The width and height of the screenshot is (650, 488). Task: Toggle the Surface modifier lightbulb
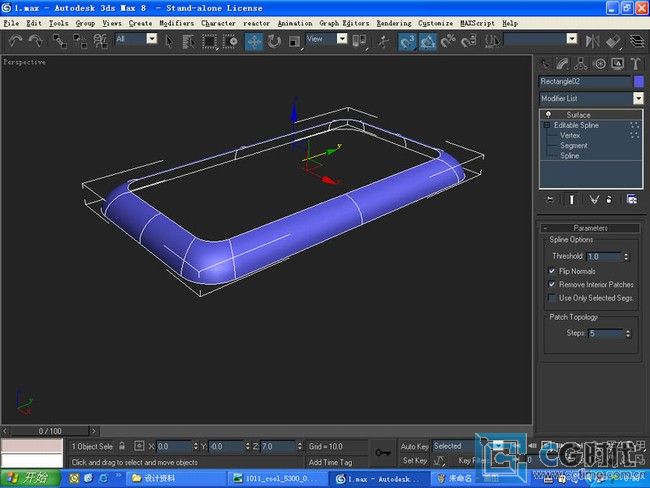(548, 114)
